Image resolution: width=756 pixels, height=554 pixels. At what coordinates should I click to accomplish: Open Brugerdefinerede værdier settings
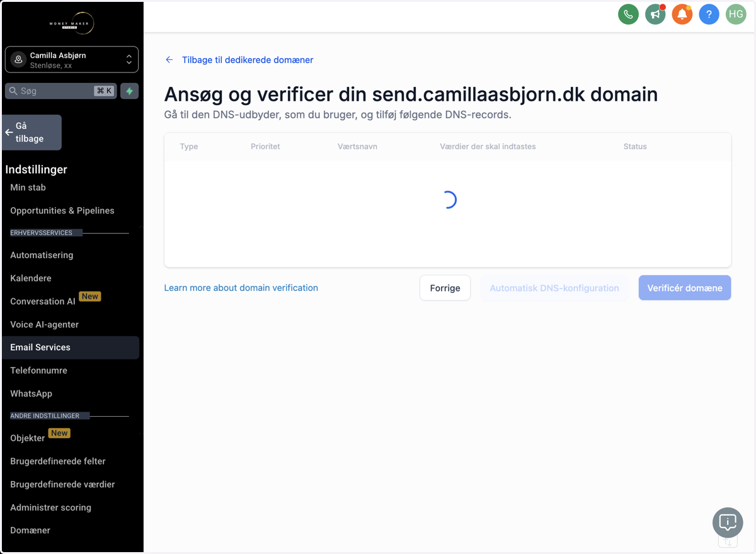[x=62, y=484]
